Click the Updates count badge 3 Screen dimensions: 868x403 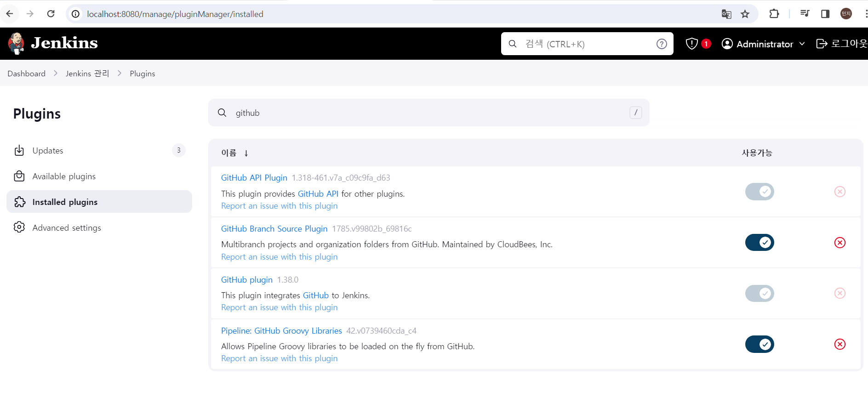coord(179,150)
